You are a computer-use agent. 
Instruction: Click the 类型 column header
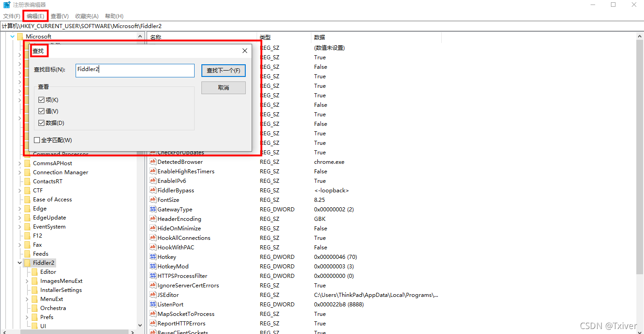click(285, 37)
